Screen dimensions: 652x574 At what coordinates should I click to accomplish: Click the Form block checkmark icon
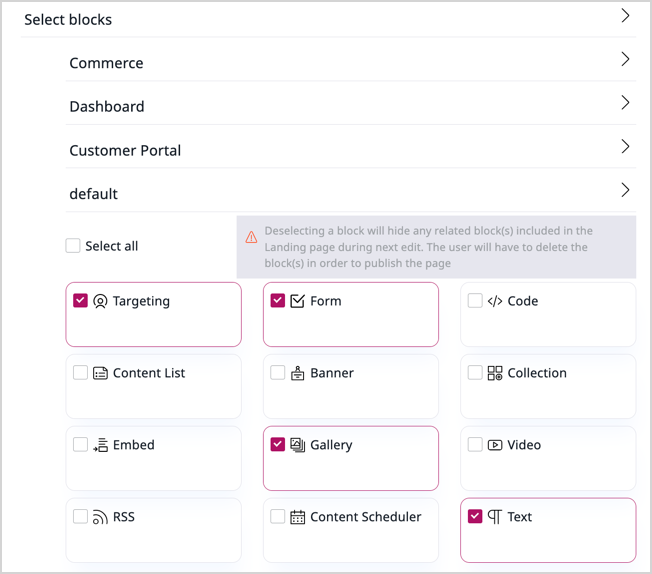[297, 301]
